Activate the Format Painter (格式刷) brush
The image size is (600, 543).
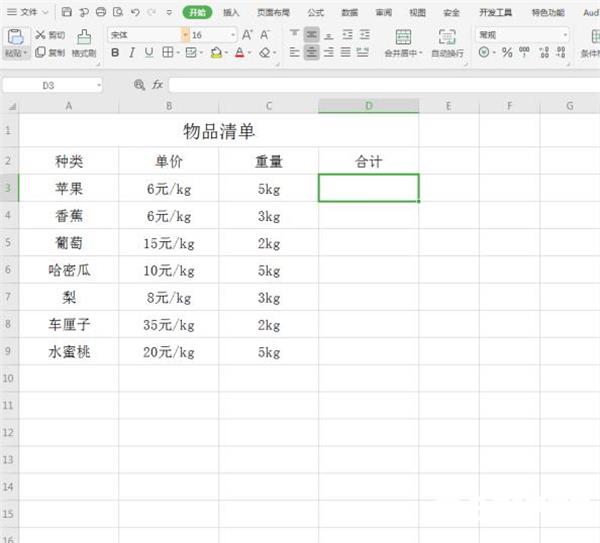84,43
